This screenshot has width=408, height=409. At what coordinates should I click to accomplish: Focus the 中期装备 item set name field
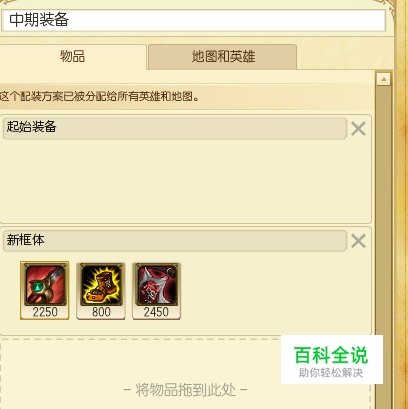point(193,20)
